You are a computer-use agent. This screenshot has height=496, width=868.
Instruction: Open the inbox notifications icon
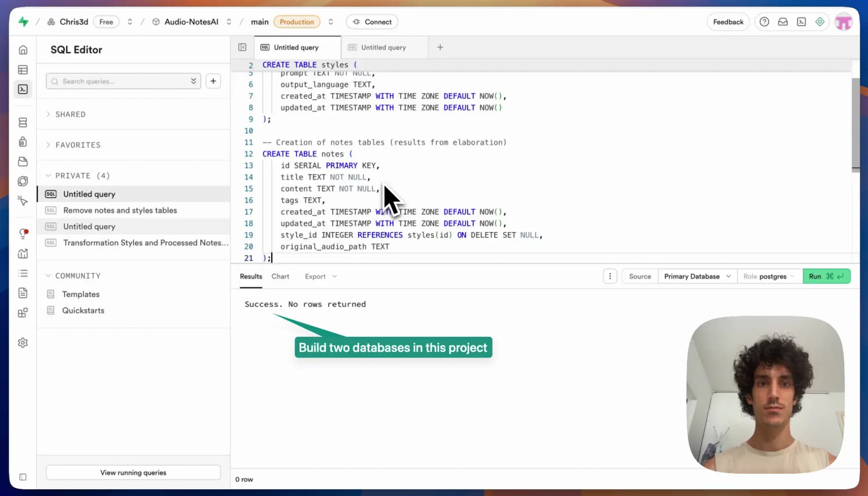point(783,22)
